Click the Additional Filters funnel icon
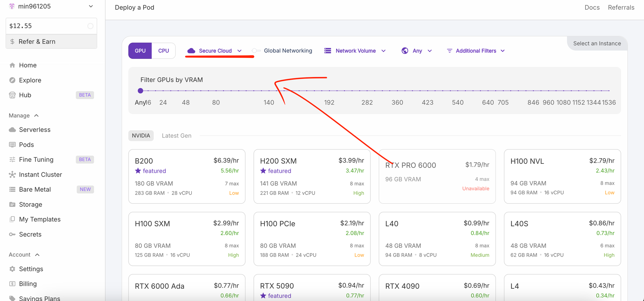 point(450,51)
